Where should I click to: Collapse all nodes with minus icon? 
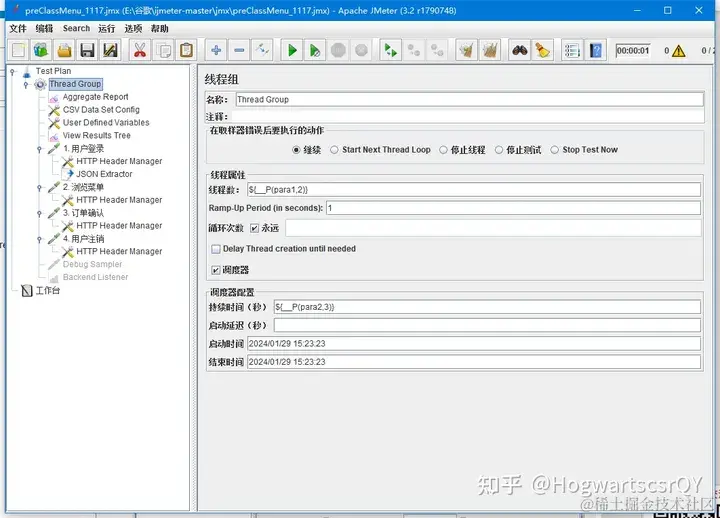pos(239,50)
